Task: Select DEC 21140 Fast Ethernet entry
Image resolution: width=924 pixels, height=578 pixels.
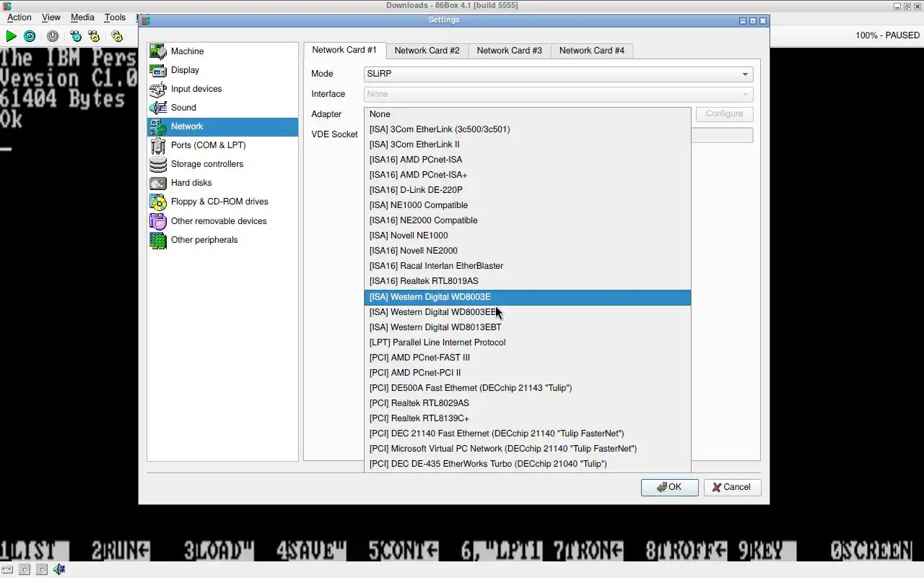Action: (x=528, y=433)
